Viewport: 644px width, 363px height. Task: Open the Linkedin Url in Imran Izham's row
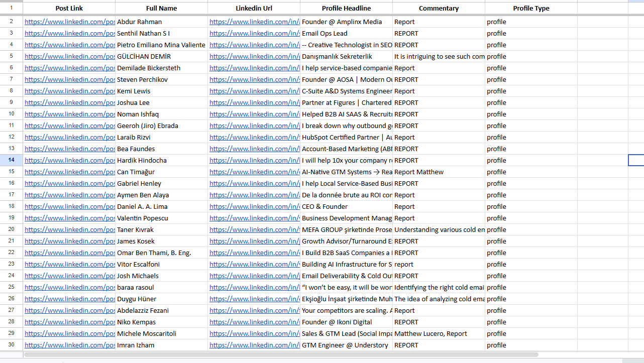(255, 345)
